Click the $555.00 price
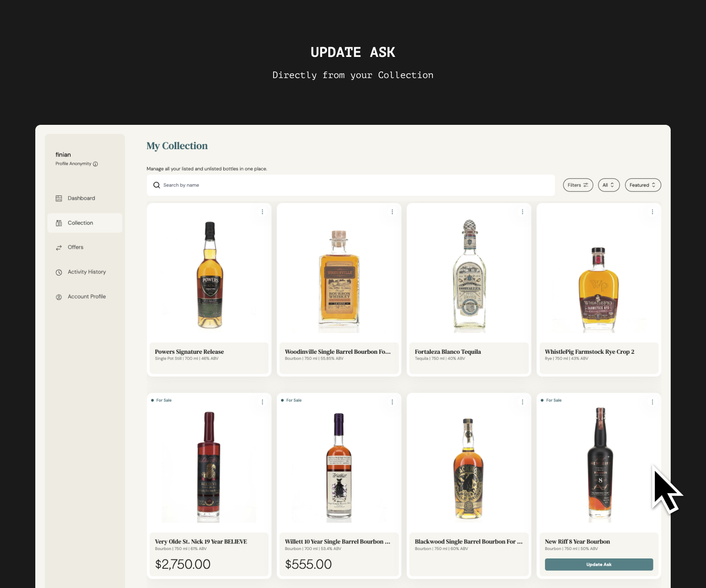 click(308, 564)
